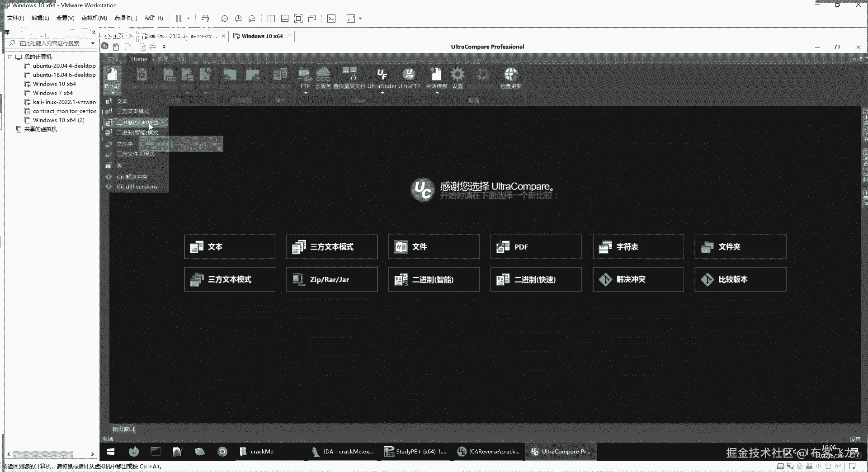Open the library search dropdown arrow
Screen dimensions: 868x472
coord(93,43)
